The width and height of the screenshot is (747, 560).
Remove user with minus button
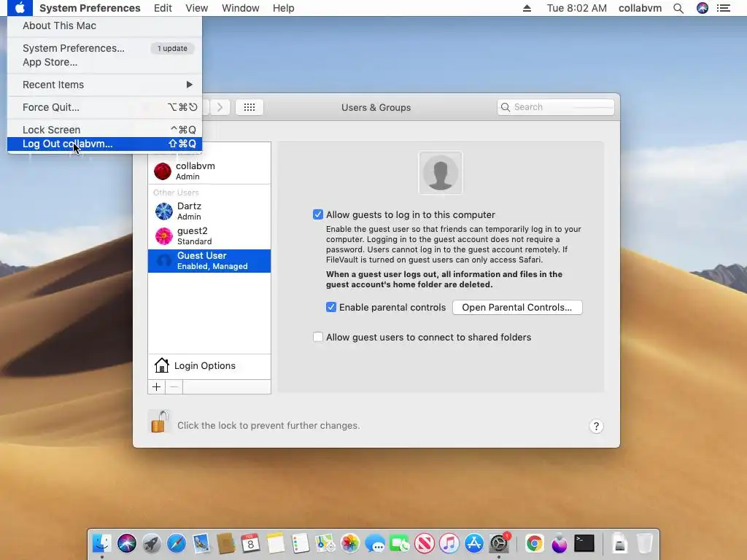pyautogui.click(x=174, y=386)
